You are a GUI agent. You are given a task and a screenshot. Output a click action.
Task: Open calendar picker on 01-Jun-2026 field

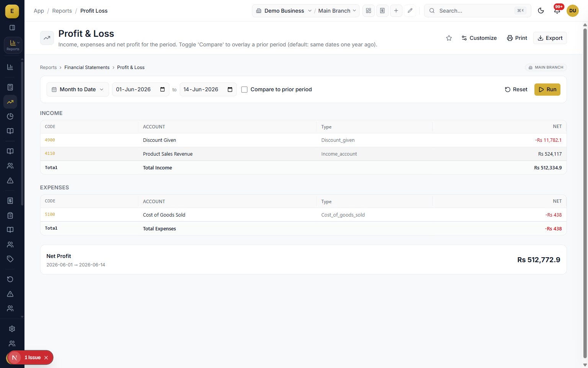162,89
